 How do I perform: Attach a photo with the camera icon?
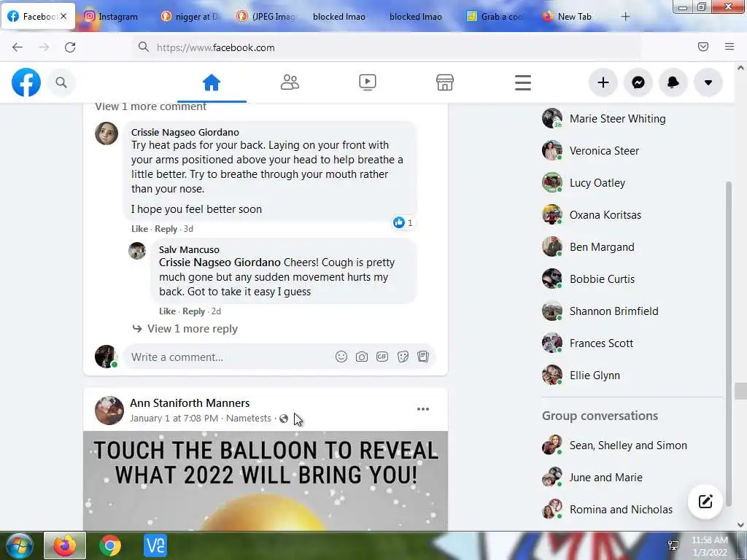(x=362, y=357)
